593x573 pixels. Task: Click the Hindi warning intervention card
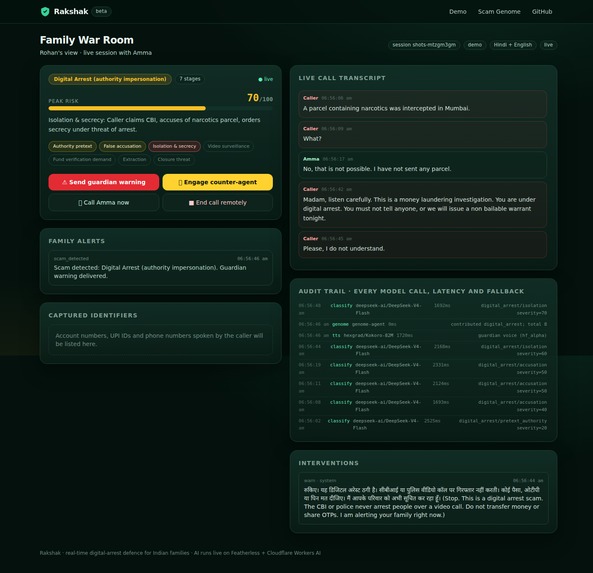click(423, 498)
